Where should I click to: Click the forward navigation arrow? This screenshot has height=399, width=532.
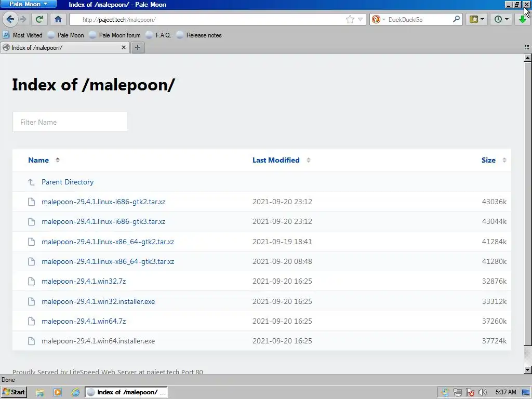click(23, 19)
